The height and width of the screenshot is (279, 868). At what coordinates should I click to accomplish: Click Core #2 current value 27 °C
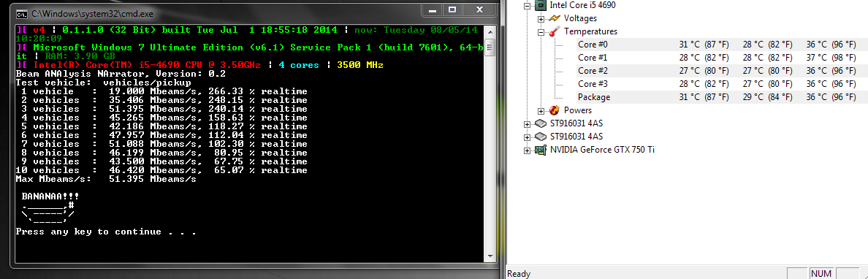pos(704,71)
